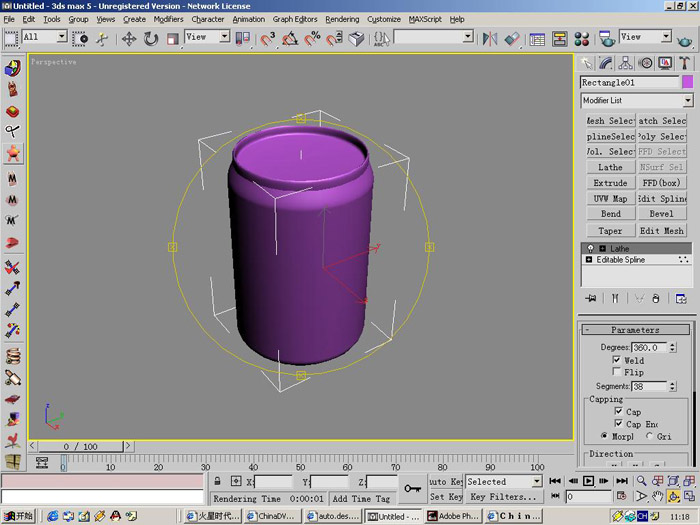Open the Rendering menu

pyautogui.click(x=342, y=19)
